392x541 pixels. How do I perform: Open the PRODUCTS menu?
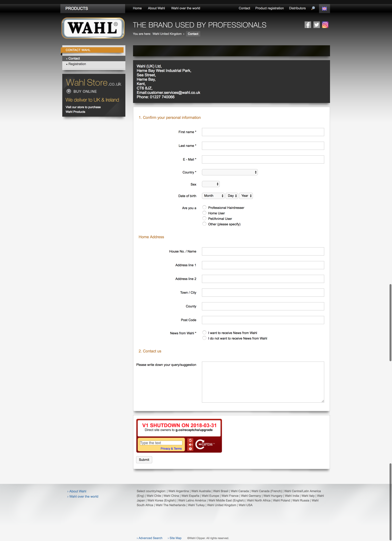click(x=93, y=9)
